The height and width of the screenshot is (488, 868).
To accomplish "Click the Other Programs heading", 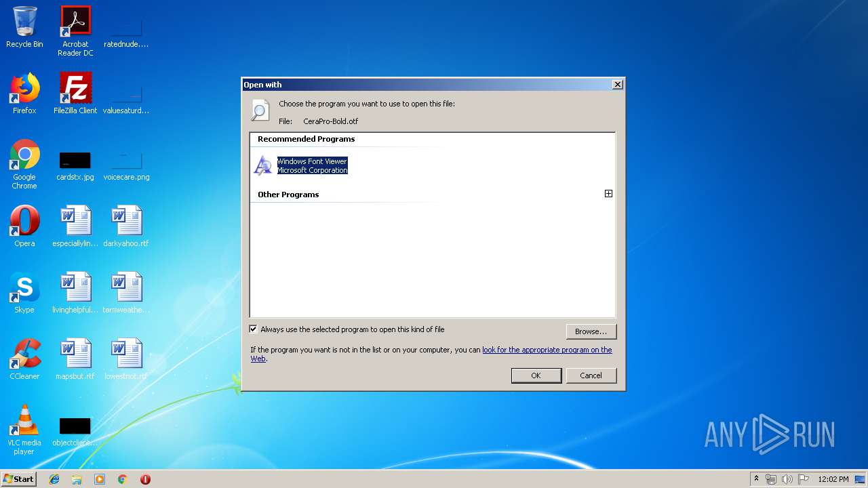I will click(x=288, y=195).
